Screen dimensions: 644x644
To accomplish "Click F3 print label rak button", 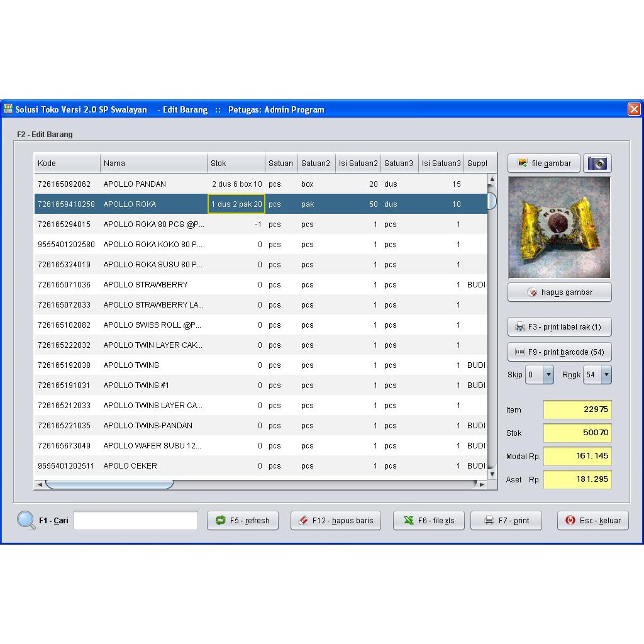I will pos(559,327).
